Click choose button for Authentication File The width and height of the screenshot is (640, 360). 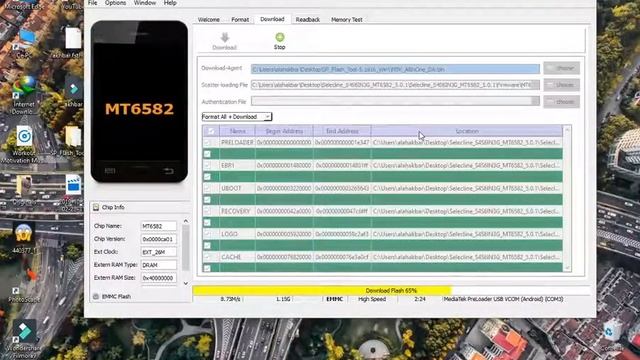(562, 102)
